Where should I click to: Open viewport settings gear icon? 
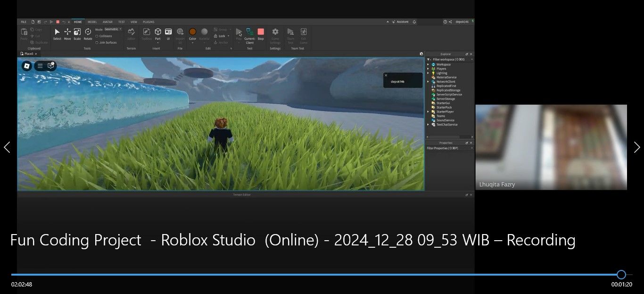[421, 54]
